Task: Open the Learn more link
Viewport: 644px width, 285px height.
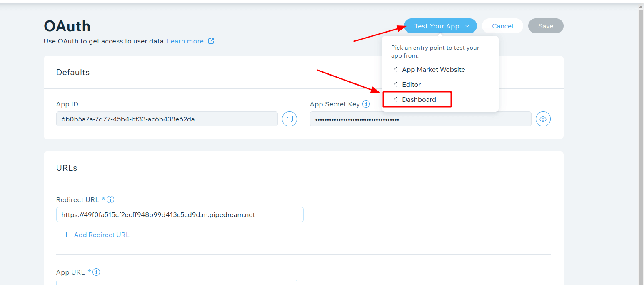Action: (185, 41)
